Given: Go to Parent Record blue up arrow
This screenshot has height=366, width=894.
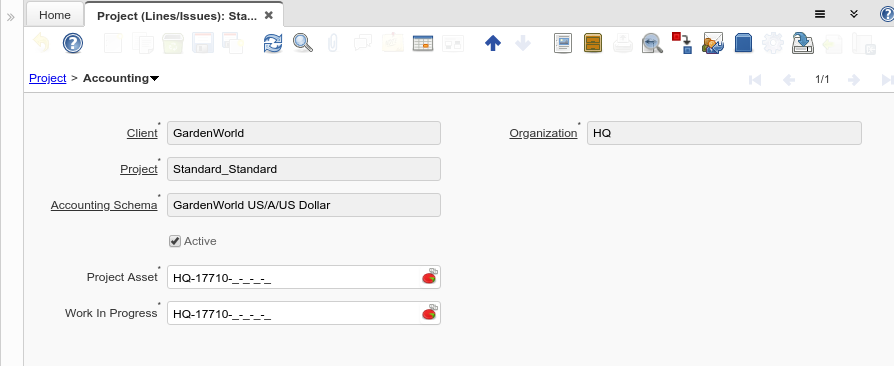Looking at the screenshot, I should pyautogui.click(x=493, y=43).
